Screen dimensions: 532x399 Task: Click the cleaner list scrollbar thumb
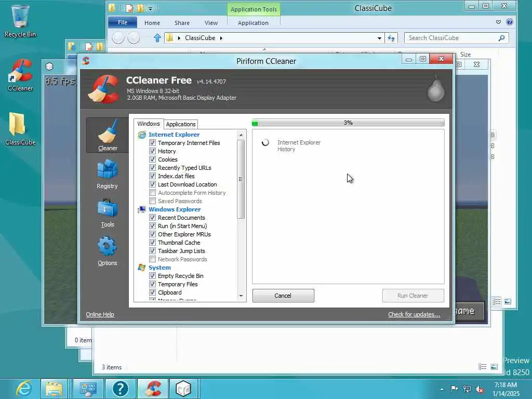pyautogui.click(x=241, y=179)
